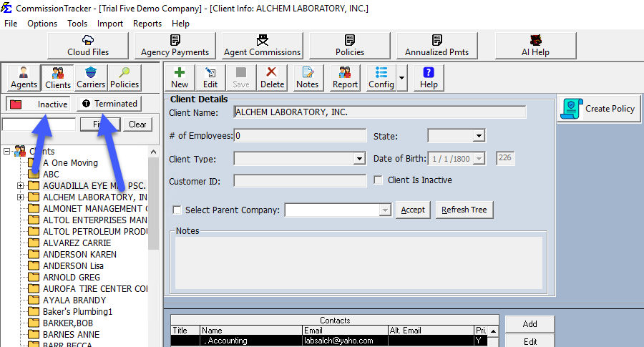
Task: Switch to the Carriers view
Action: tap(91, 77)
